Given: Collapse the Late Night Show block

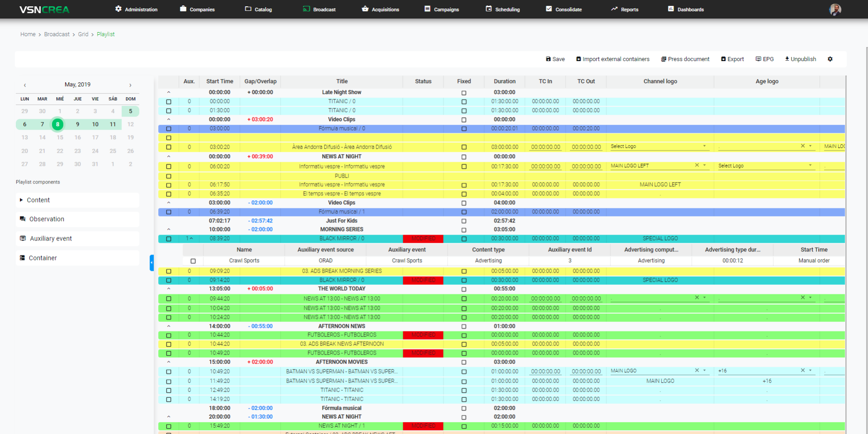Looking at the screenshot, I should click(x=169, y=92).
